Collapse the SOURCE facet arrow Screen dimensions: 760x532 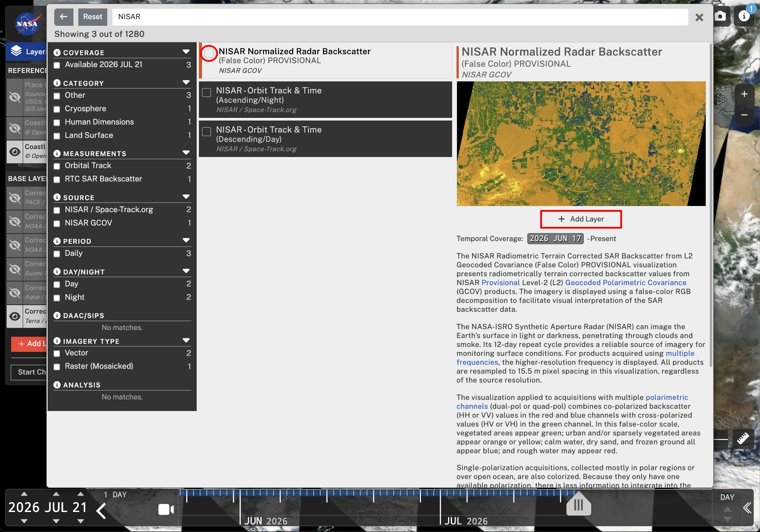(x=186, y=197)
